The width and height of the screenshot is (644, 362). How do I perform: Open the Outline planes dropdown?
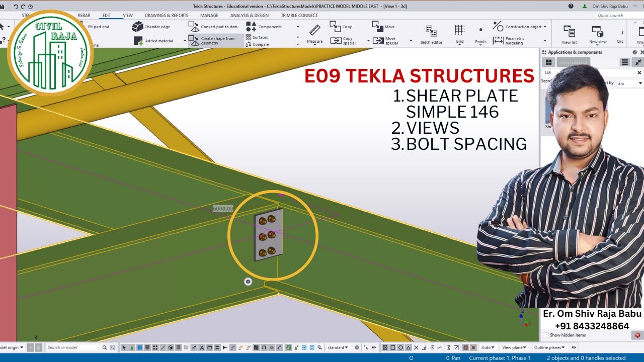pos(549,347)
